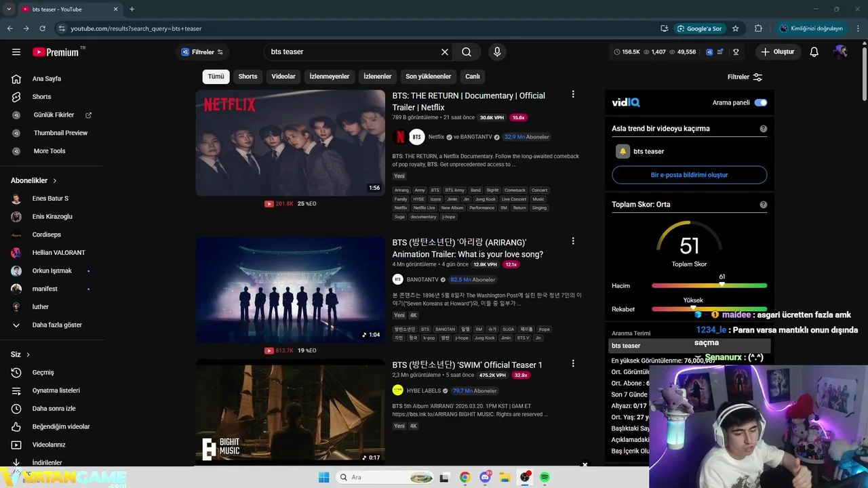Click the ARIRANG Animation Trailer thumbnail
Image resolution: width=868 pixels, height=488 pixels.
click(290, 289)
